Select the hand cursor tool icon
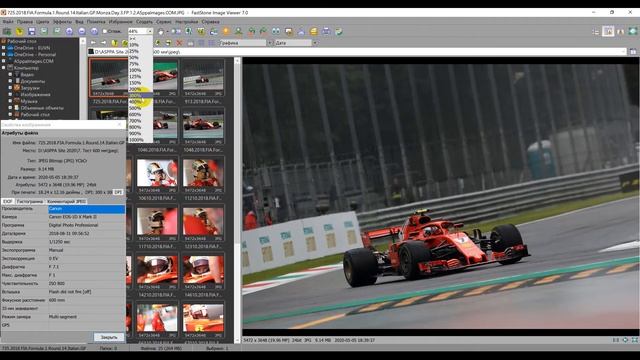 coord(161,31)
